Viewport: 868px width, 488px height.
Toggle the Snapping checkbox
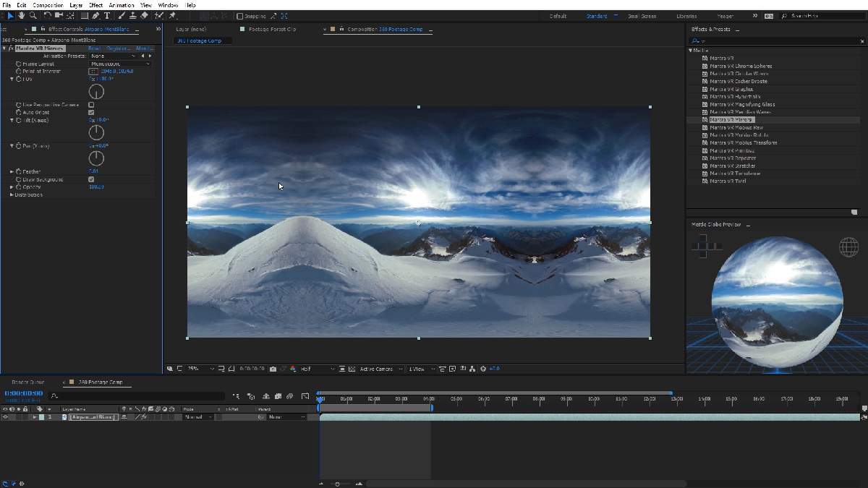point(240,16)
